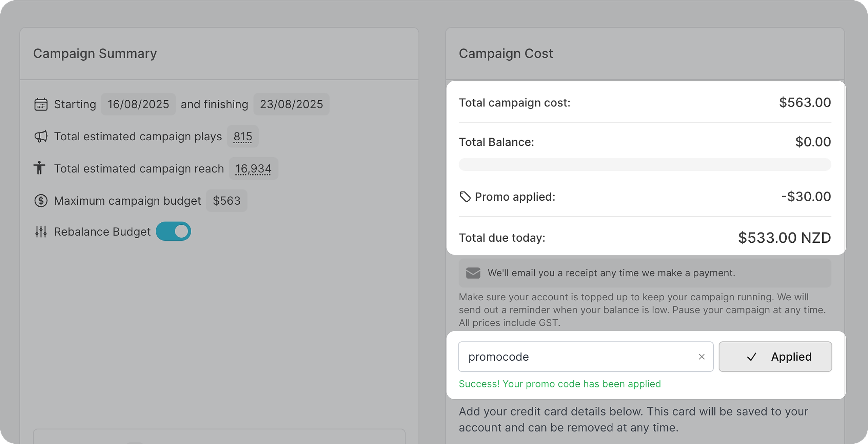Click the person icon for campaign reach
Image resolution: width=868 pixels, height=444 pixels.
click(x=40, y=168)
